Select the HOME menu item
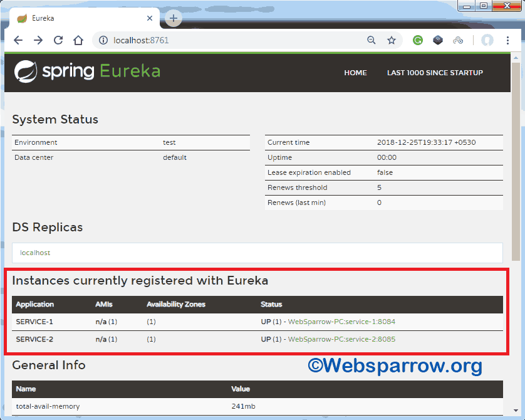The image size is (525, 420). [x=355, y=73]
